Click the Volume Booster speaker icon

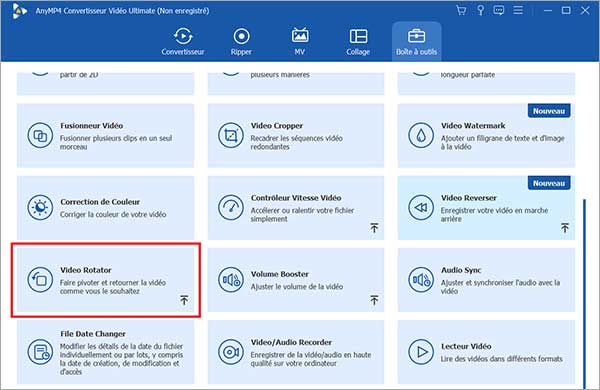click(x=231, y=280)
